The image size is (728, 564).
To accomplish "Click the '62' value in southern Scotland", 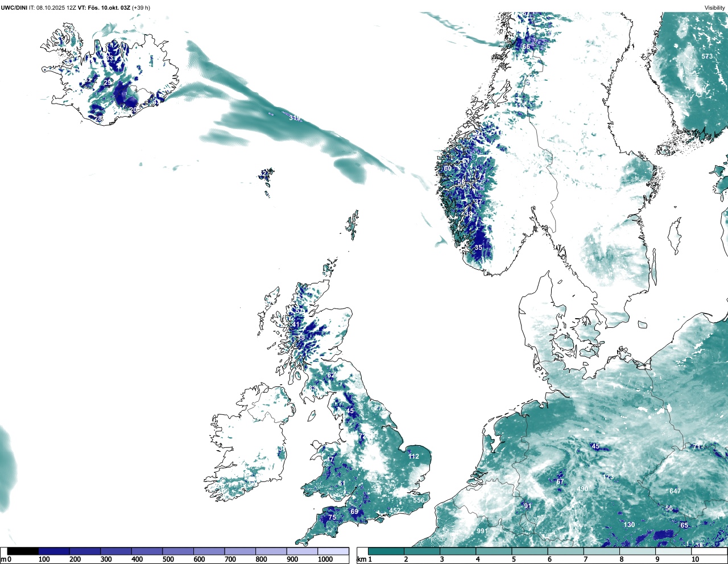I will 330,376.
